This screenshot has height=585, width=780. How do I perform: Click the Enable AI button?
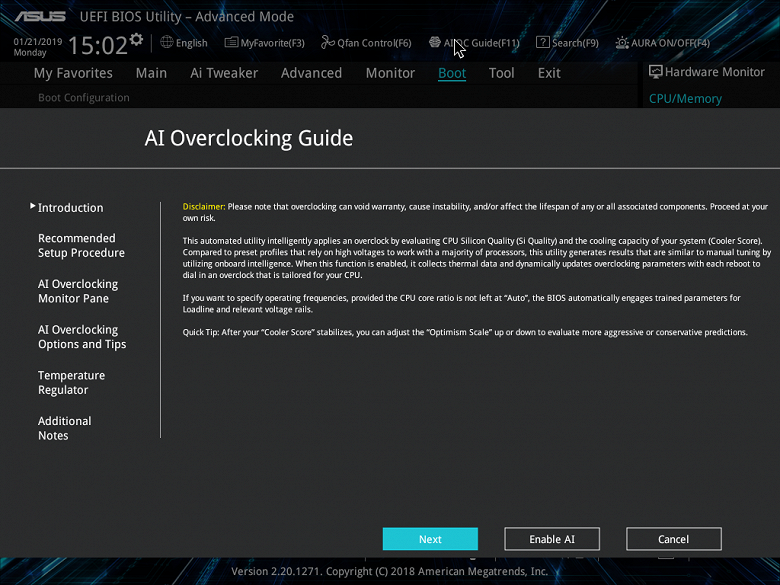[x=552, y=539]
